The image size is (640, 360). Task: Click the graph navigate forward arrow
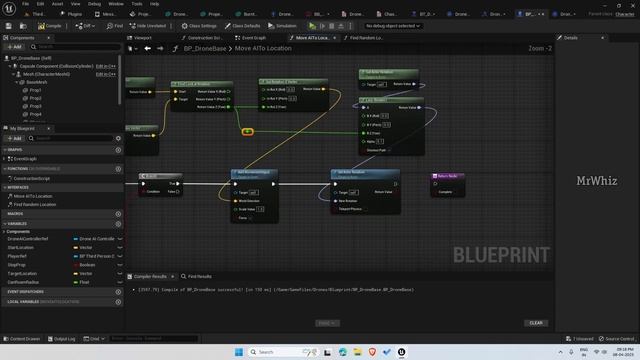click(x=160, y=49)
